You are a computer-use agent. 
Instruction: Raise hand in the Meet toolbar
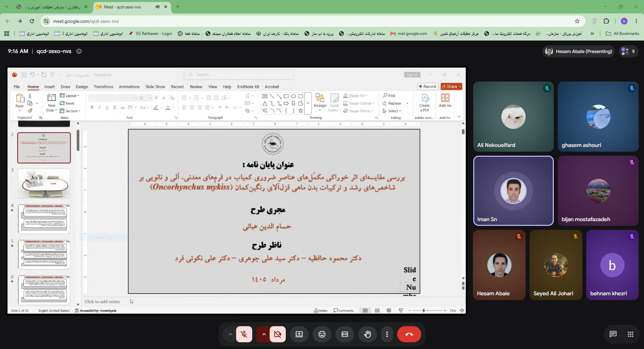point(368,334)
